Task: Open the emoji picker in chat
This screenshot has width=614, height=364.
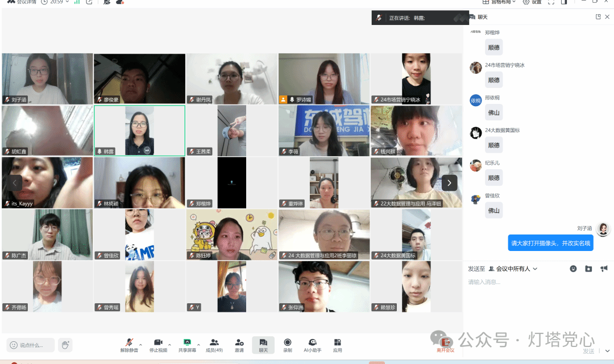Action: pos(573,269)
